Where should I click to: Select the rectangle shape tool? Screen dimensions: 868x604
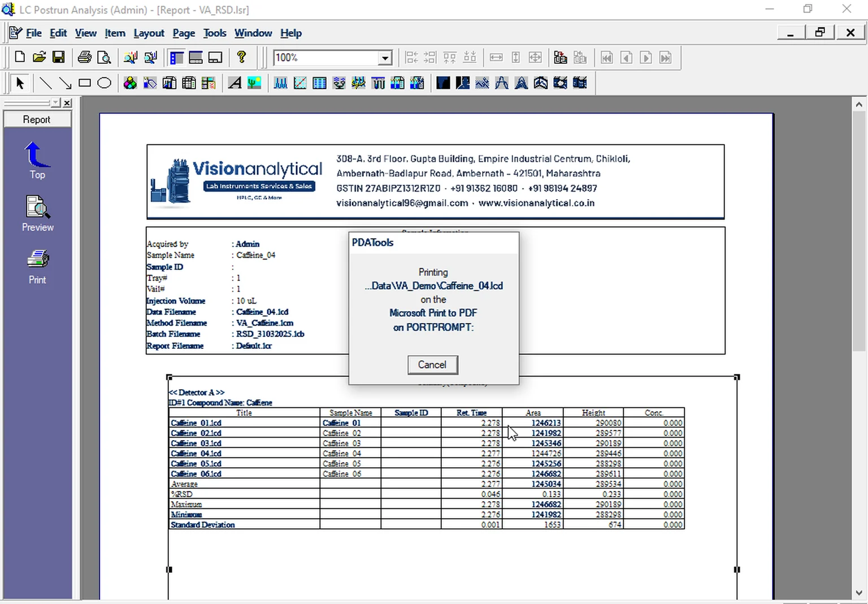[85, 83]
